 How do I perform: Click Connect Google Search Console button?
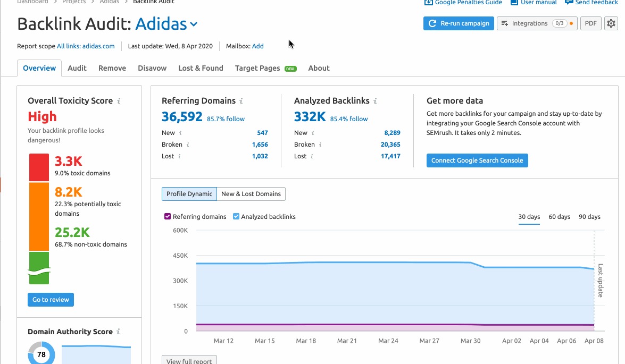(477, 160)
